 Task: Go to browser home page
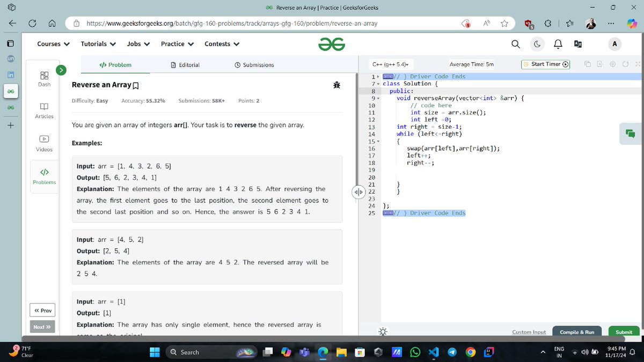tap(53, 24)
